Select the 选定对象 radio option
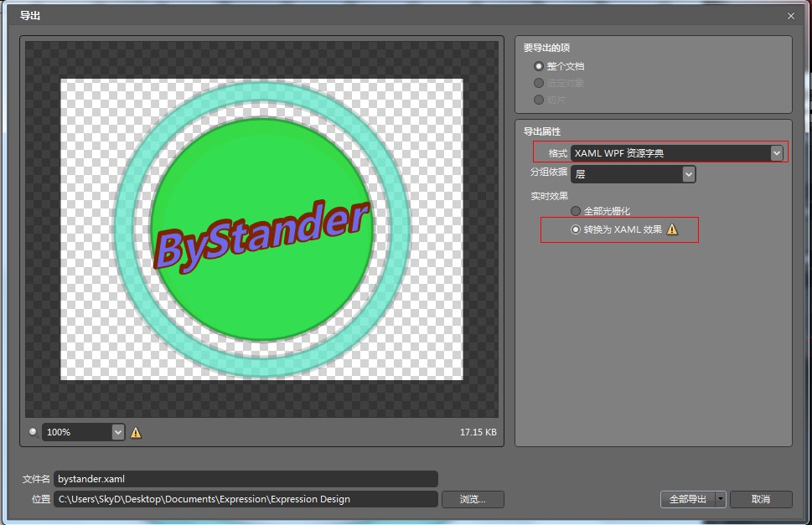The image size is (812, 525). click(x=539, y=83)
